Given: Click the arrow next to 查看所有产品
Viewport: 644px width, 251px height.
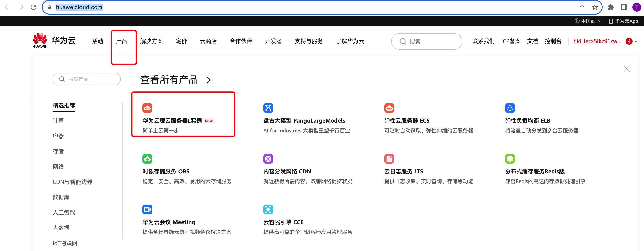Looking at the screenshot, I should pyautogui.click(x=208, y=80).
